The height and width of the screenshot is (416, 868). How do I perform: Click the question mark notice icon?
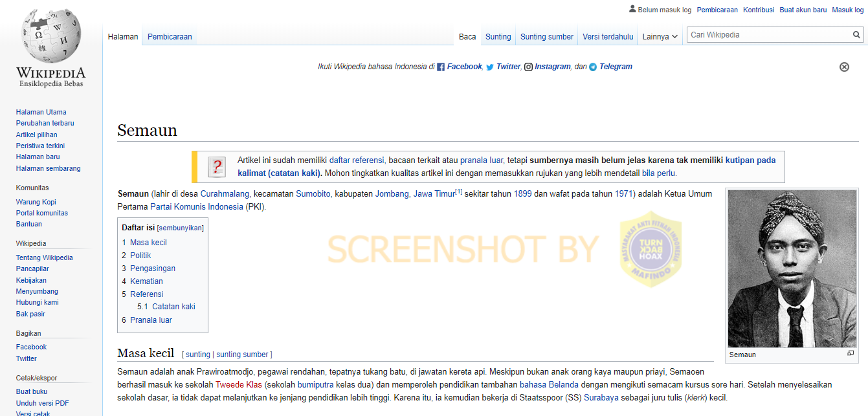217,167
